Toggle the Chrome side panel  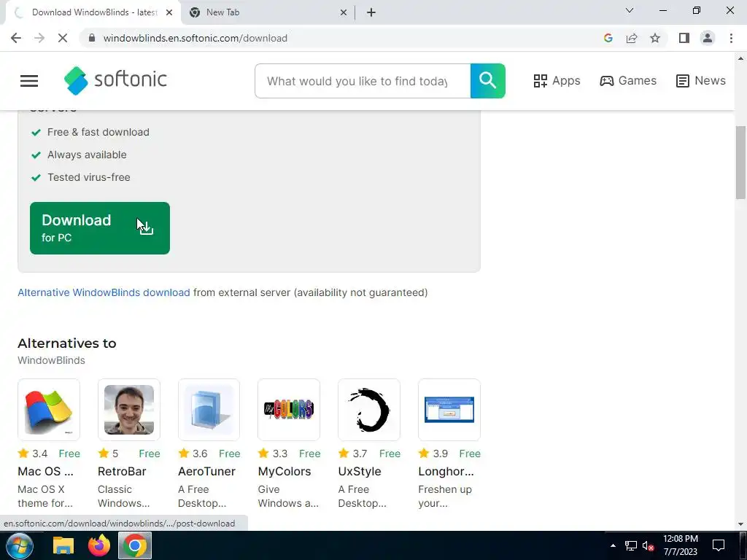[x=684, y=38]
